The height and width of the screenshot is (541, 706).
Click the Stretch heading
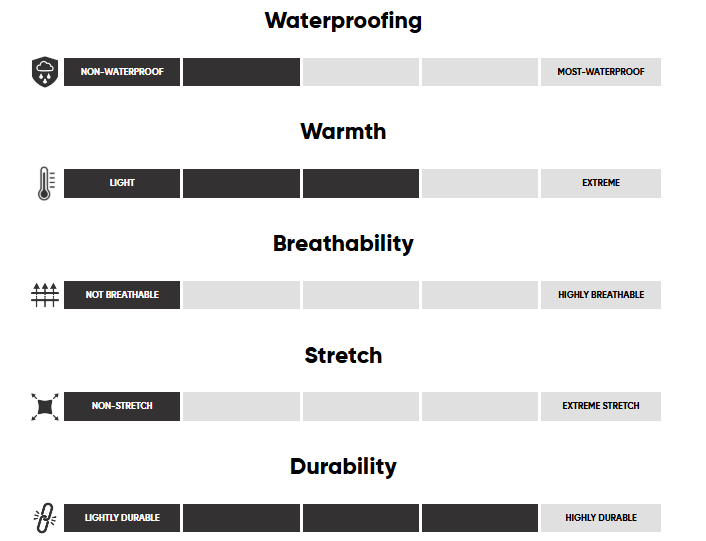[343, 355]
